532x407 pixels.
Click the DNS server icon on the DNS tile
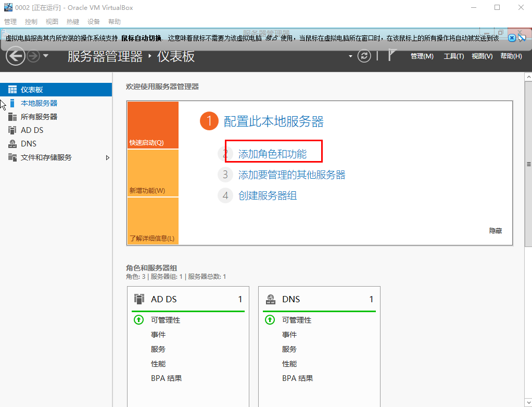coord(271,299)
